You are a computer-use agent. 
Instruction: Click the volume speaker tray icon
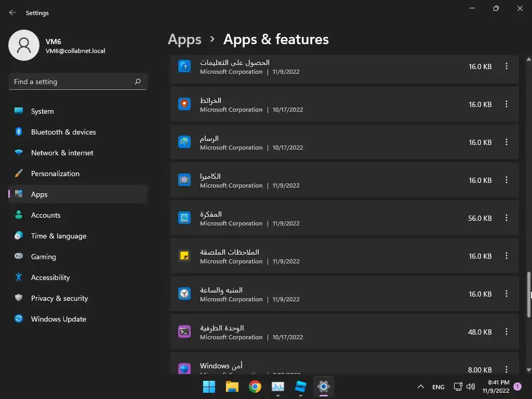(471, 387)
